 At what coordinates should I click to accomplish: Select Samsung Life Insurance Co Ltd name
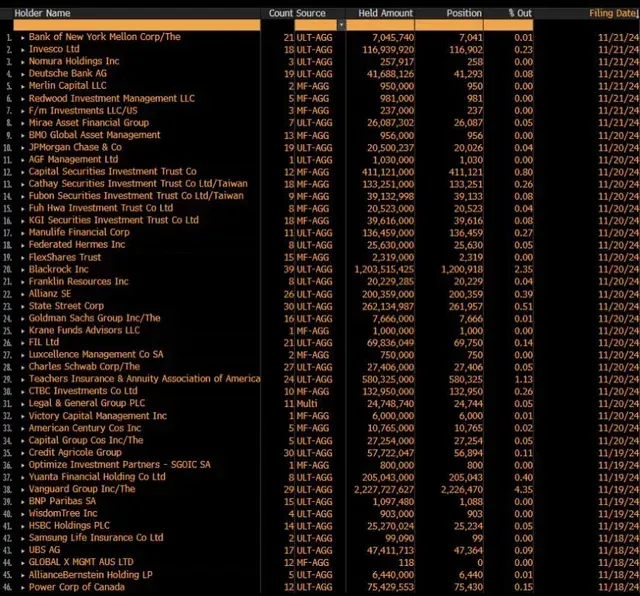[x=96, y=538]
